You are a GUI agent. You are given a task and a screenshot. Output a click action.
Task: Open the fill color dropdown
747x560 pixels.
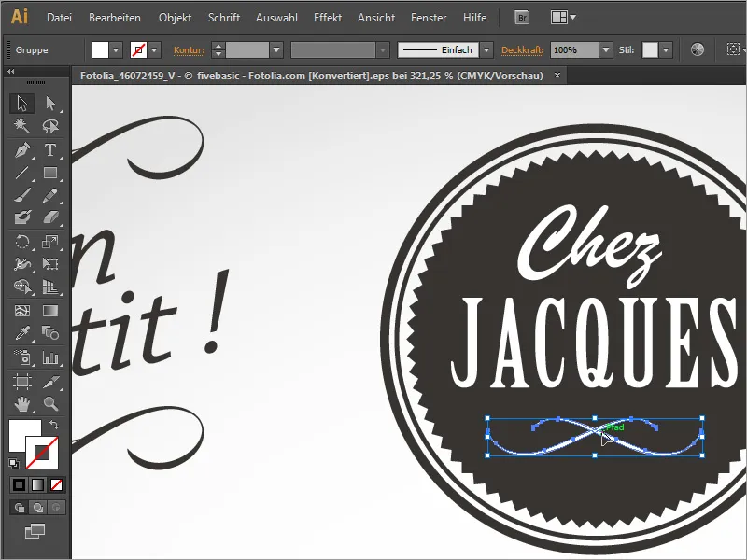pyautogui.click(x=116, y=50)
